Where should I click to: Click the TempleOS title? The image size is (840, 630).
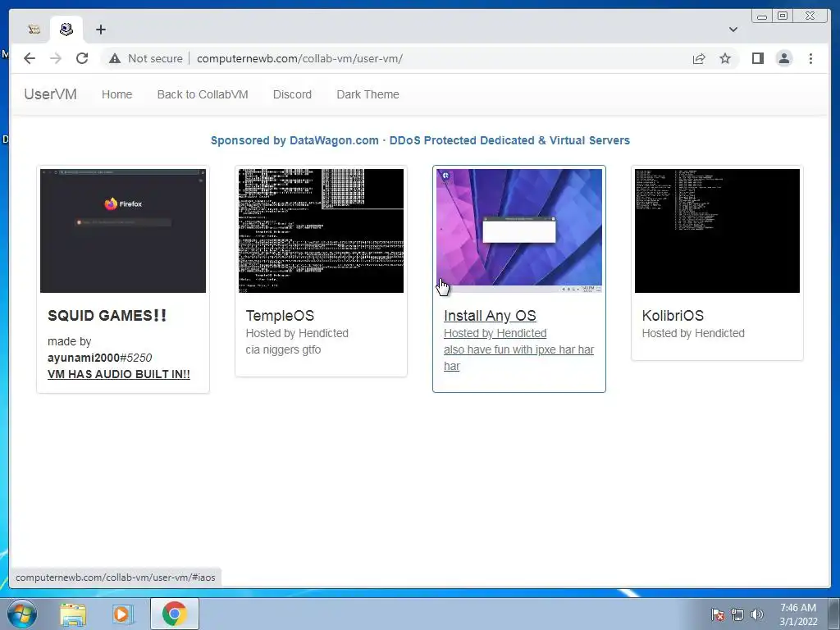(280, 316)
